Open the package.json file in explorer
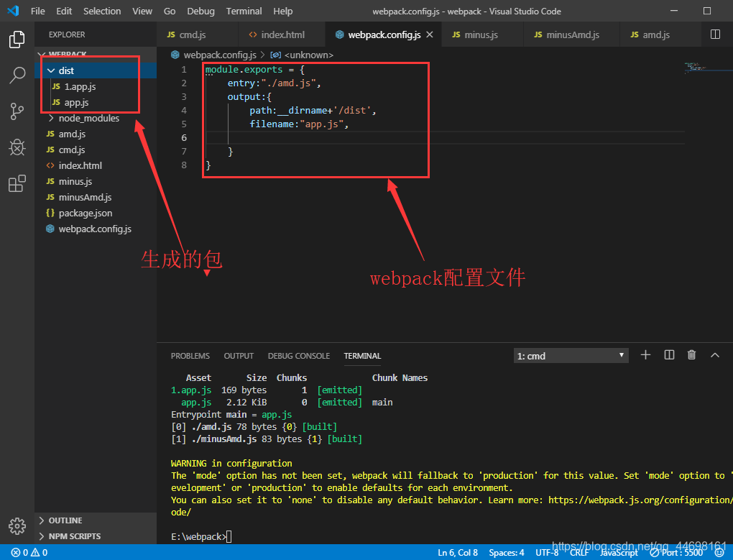This screenshot has height=560, width=733. tap(85, 214)
